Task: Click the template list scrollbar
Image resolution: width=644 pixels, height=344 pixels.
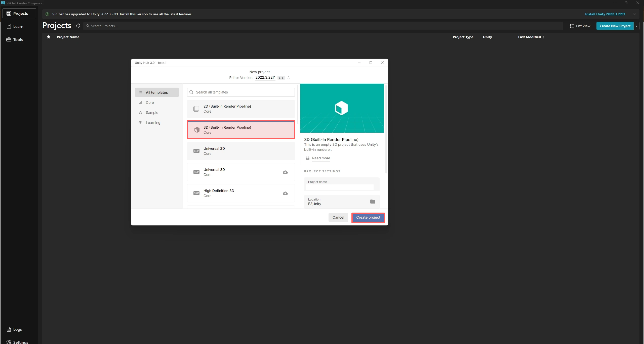Action: 298,105
